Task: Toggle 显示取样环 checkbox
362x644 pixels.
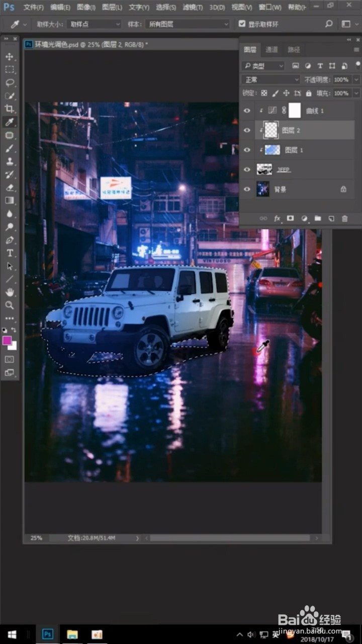Action: click(x=242, y=24)
